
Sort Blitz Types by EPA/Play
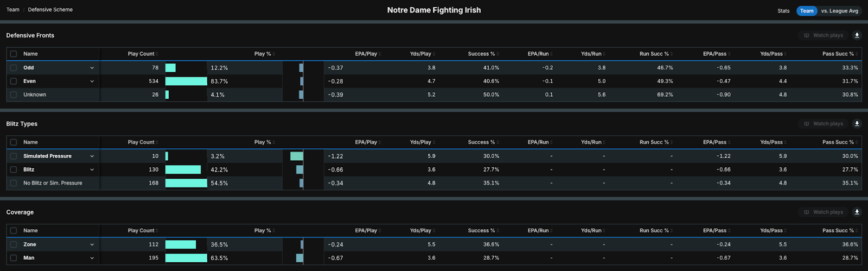click(368, 142)
